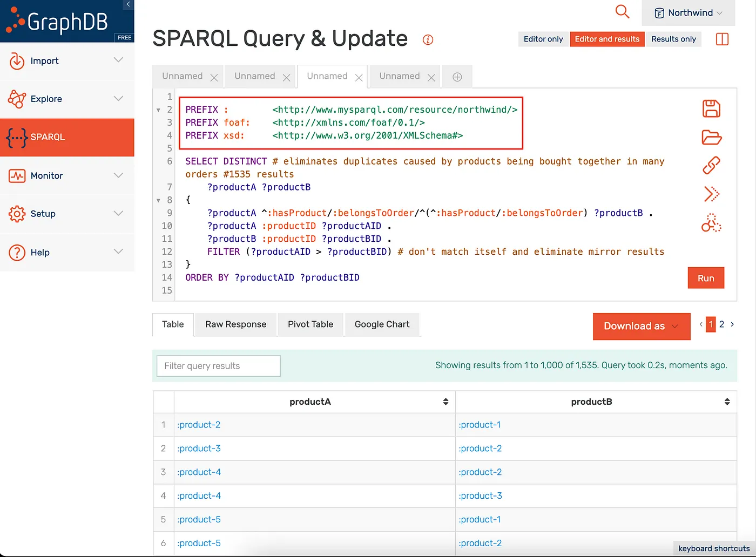
Task: Click the Explore graph icon in sidebar
Action: coord(17,99)
